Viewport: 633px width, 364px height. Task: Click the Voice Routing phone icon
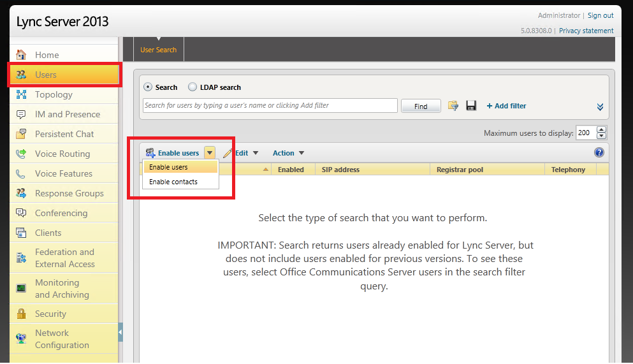click(21, 154)
